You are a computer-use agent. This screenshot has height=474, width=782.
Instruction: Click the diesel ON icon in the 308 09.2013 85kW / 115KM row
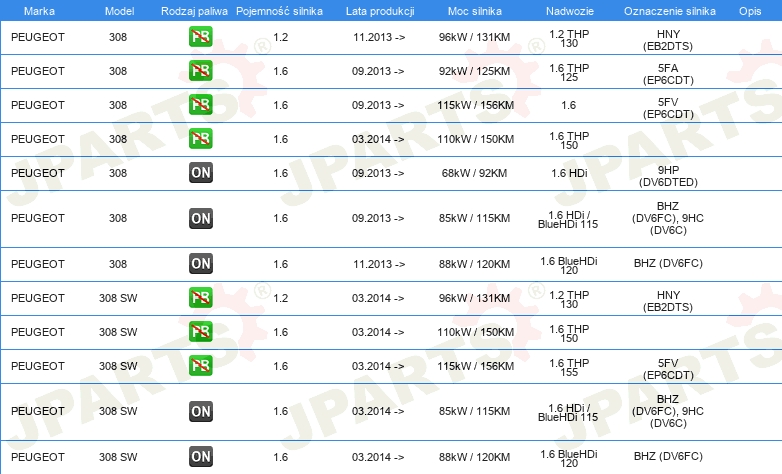[200, 219]
